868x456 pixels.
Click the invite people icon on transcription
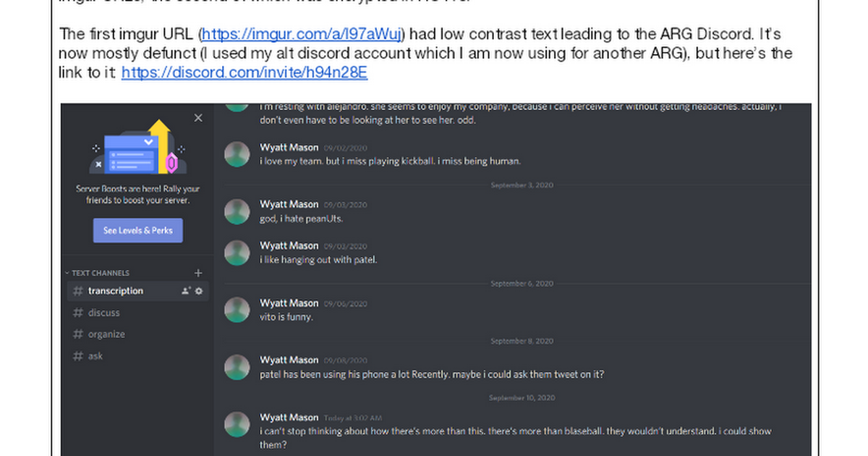[x=186, y=291]
